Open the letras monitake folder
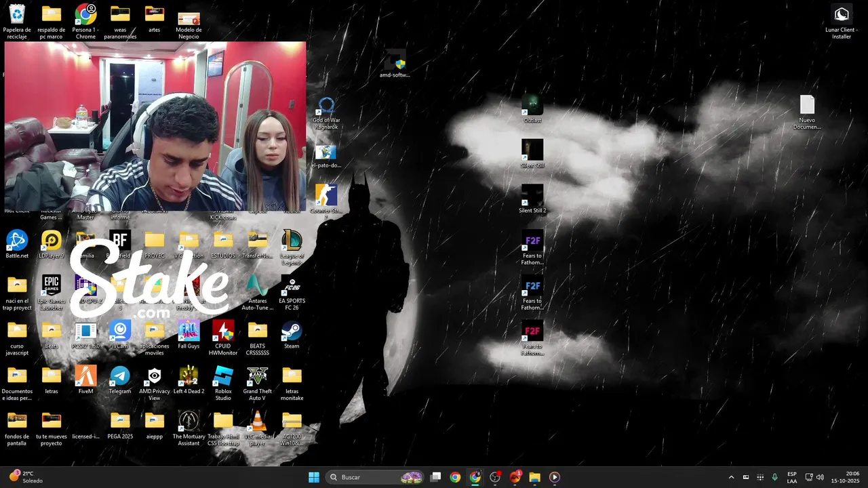The height and width of the screenshot is (488, 868). 292,383
